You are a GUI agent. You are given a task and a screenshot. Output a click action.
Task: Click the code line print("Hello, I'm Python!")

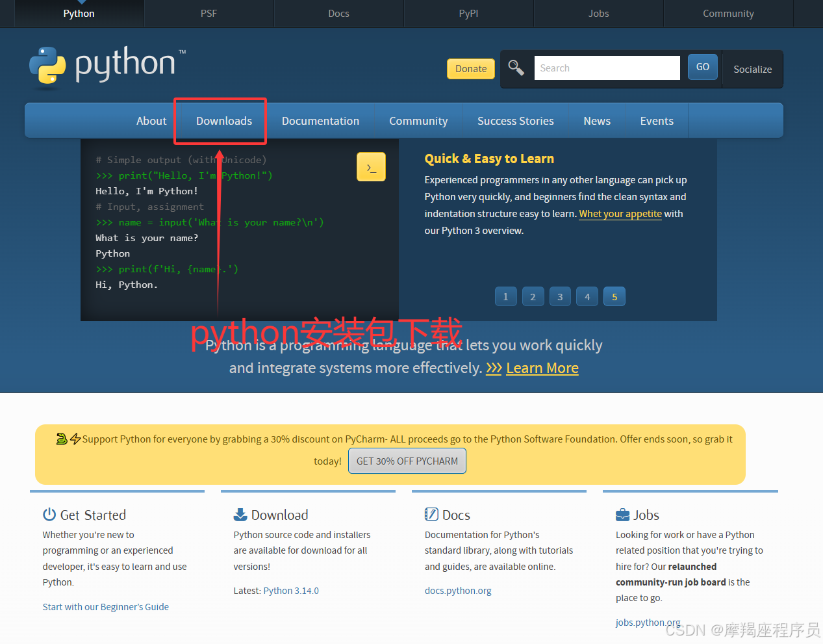[x=184, y=175]
